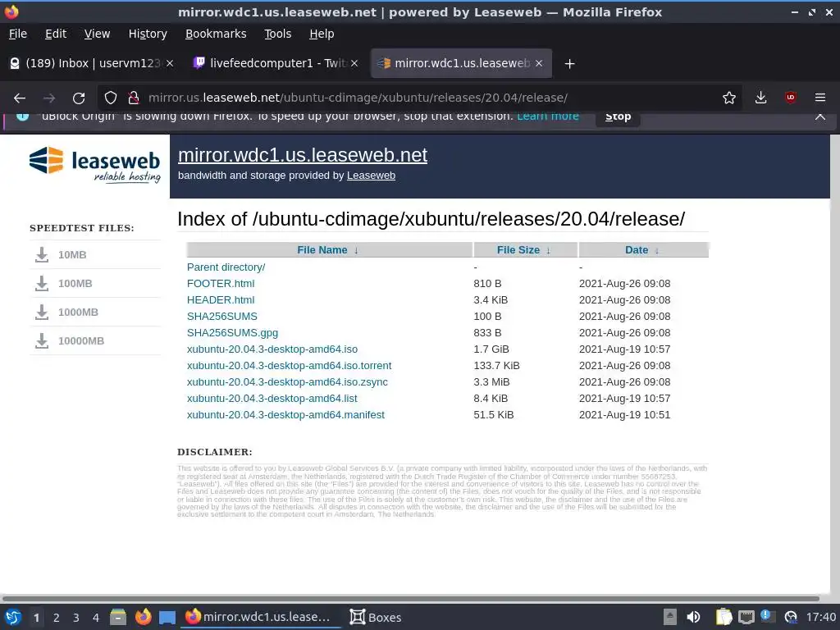Image resolution: width=840 pixels, height=630 pixels.
Task: Click the forward navigation arrow
Action: coord(49,98)
